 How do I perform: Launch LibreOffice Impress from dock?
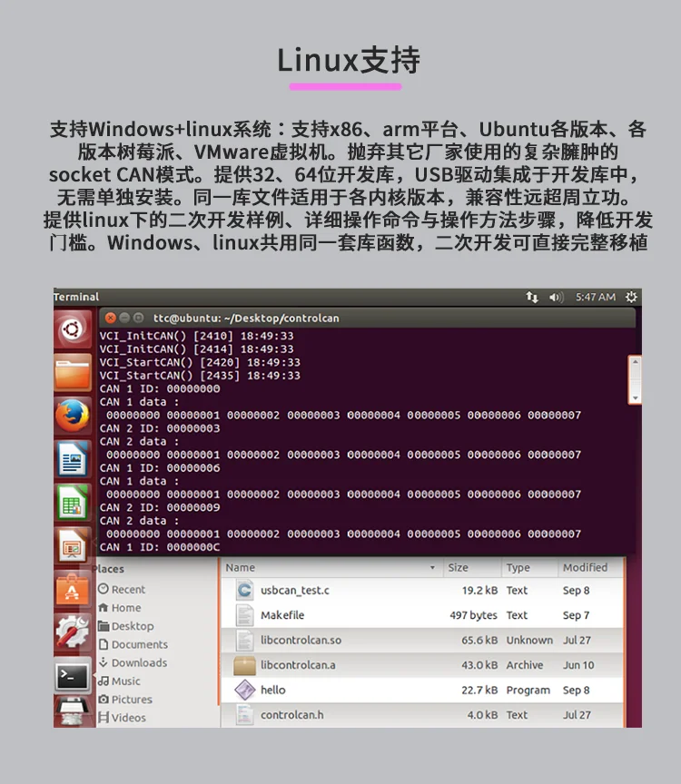coord(73,545)
